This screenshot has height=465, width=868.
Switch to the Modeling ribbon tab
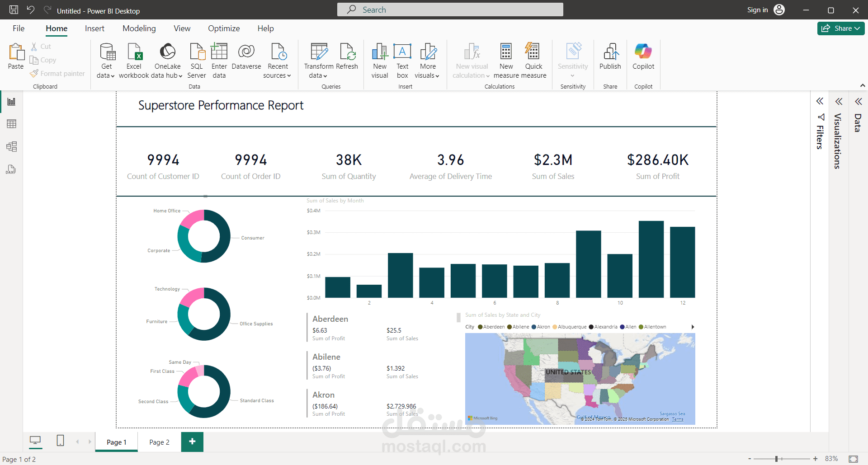click(139, 28)
